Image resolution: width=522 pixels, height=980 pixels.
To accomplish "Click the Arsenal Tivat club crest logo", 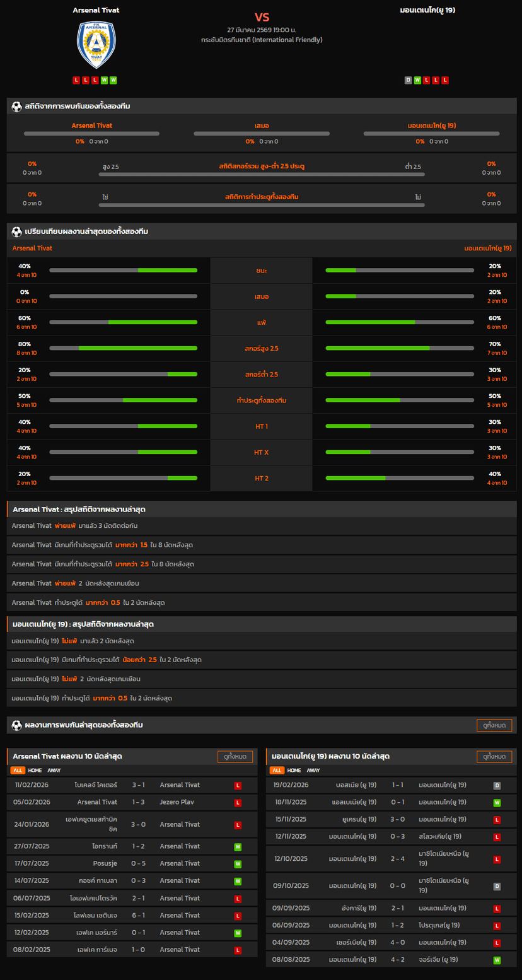I will pyautogui.click(x=96, y=45).
